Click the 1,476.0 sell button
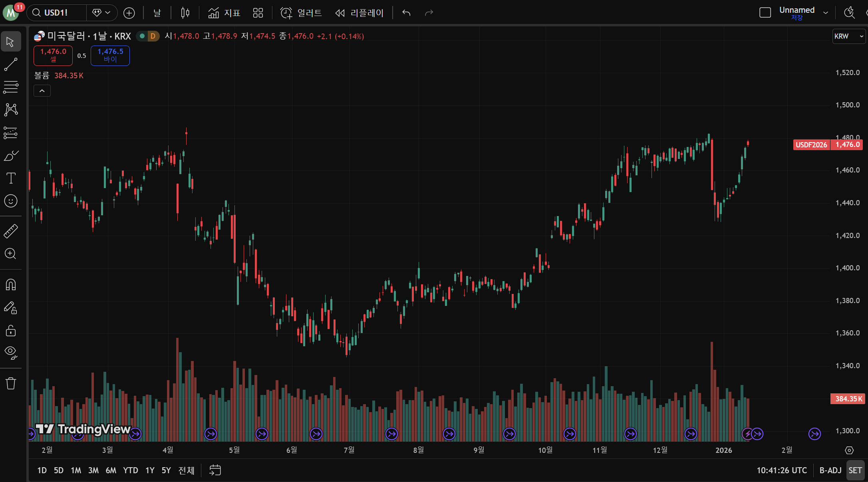 [53, 56]
